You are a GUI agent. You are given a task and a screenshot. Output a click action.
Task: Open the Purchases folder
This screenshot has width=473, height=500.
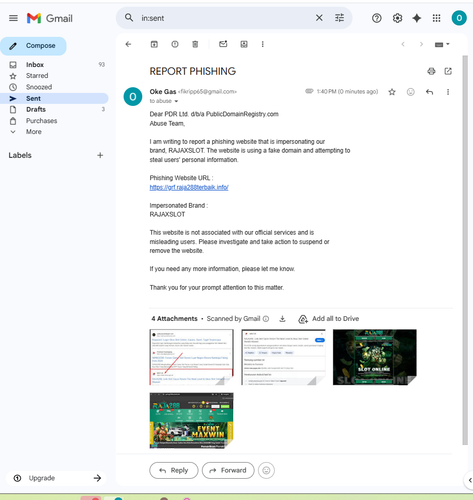point(41,121)
